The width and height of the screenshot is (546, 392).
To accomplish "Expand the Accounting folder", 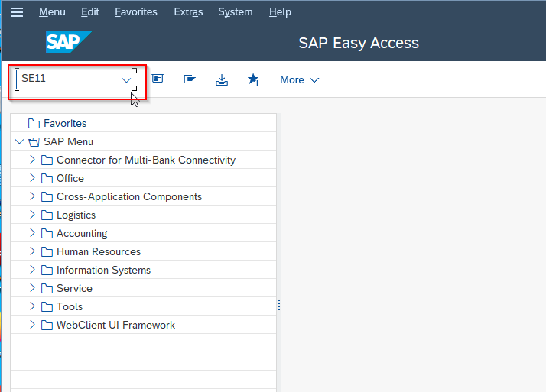I will [32, 233].
